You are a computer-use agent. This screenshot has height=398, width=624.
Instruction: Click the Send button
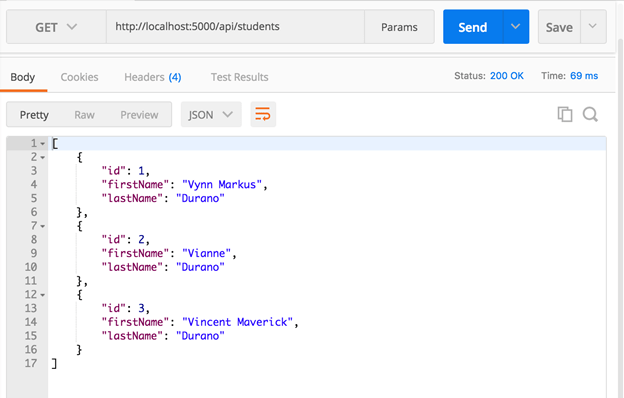473,27
